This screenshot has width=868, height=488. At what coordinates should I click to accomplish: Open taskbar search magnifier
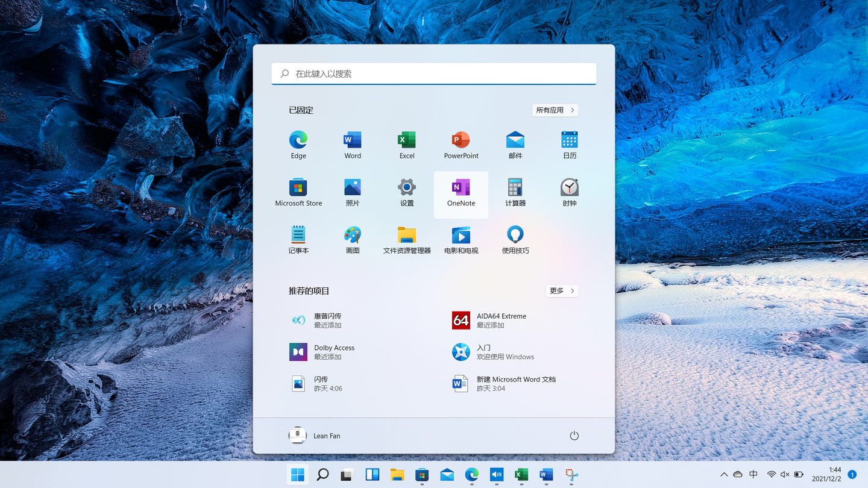(322, 475)
